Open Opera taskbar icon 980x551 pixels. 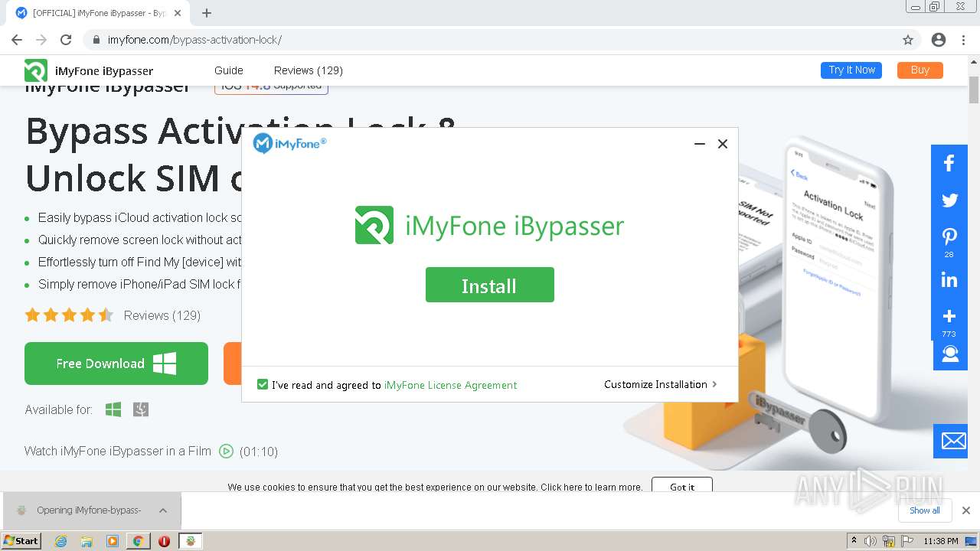pos(164,541)
